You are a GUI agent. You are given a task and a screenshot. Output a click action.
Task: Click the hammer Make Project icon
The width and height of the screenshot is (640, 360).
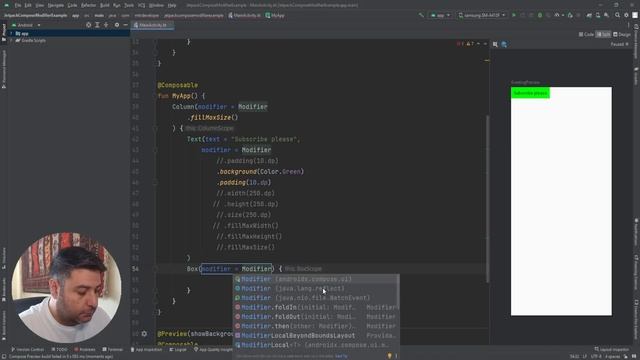[421, 15]
